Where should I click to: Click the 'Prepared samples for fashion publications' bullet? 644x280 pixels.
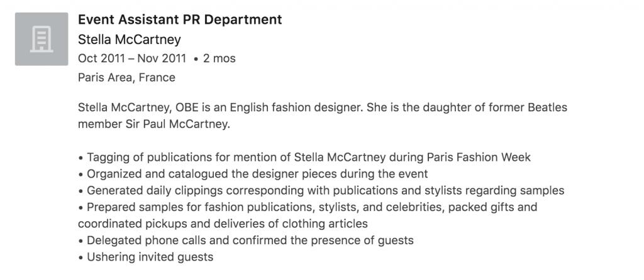pyautogui.click(x=308, y=207)
